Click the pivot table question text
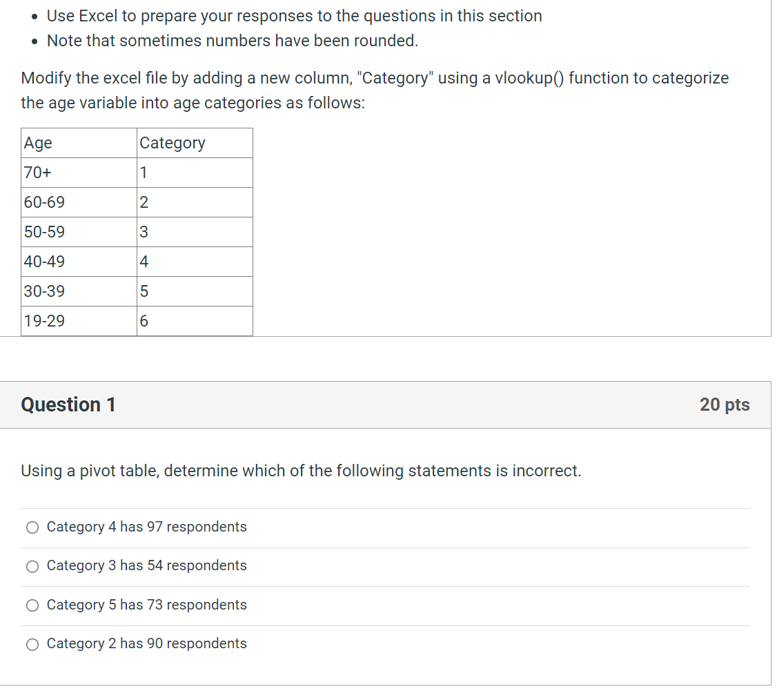The width and height of the screenshot is (777, 700). [301, 471]
